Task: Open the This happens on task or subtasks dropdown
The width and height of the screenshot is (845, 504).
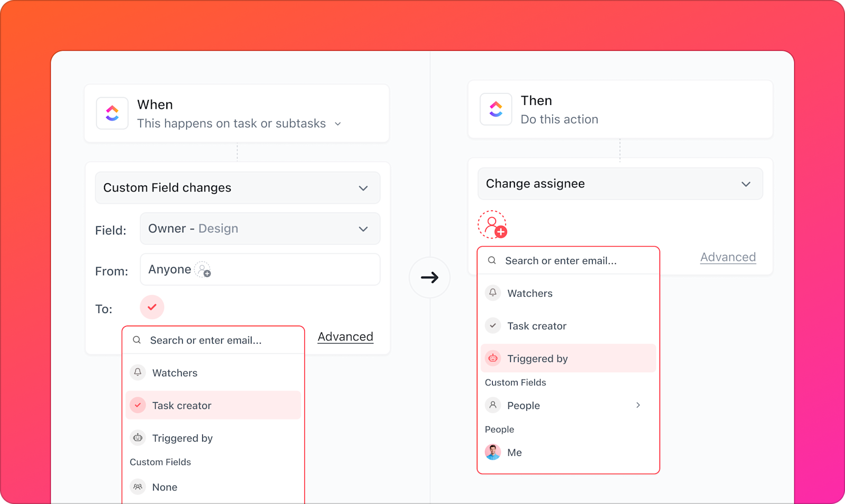Action: (x=238, y=123)
